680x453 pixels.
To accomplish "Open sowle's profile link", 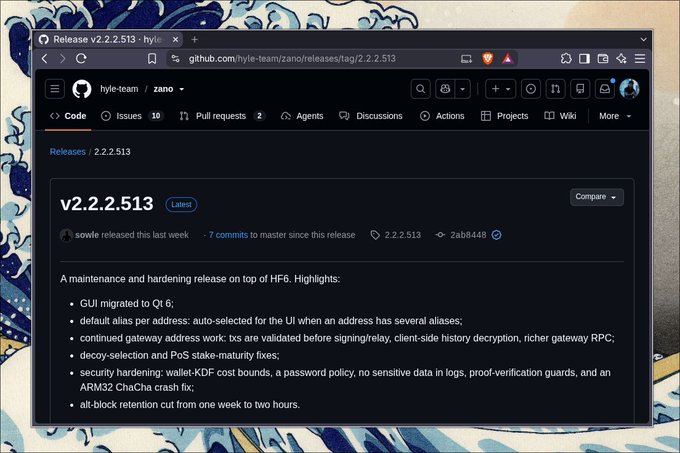I will pos(87,235).
